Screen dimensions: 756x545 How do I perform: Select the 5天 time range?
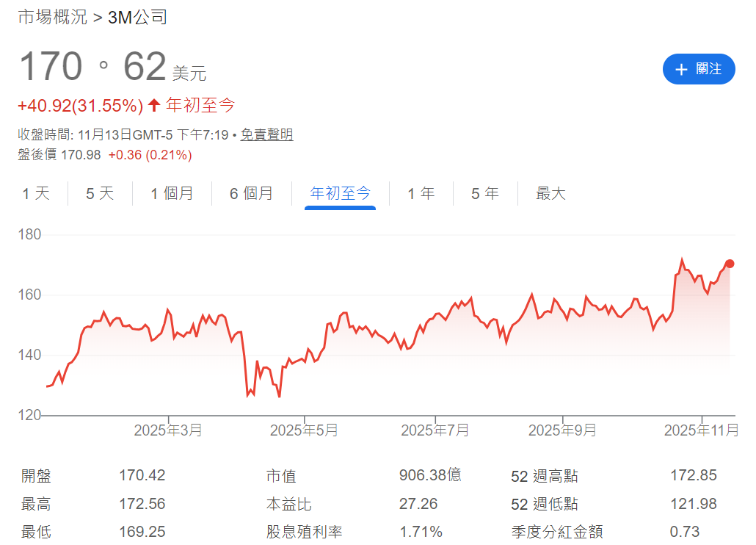(98, 193)
